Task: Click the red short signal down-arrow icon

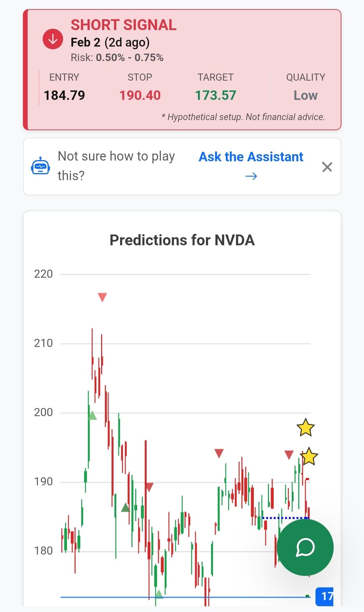Action: (53, 39)
